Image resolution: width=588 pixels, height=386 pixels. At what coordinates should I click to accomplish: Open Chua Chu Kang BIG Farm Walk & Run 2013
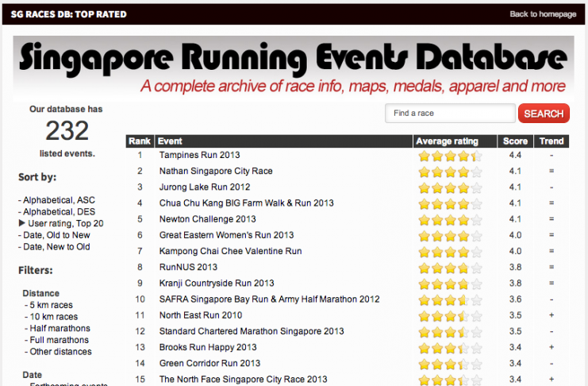coord(246,203)
